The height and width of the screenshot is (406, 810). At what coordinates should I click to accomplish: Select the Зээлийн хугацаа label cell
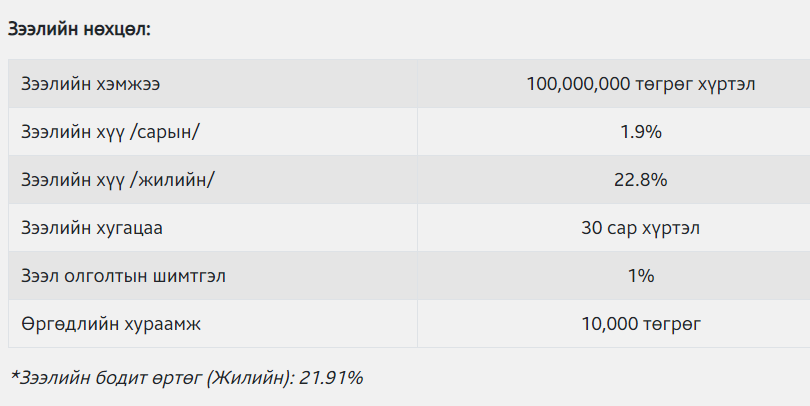click(213, 228)
